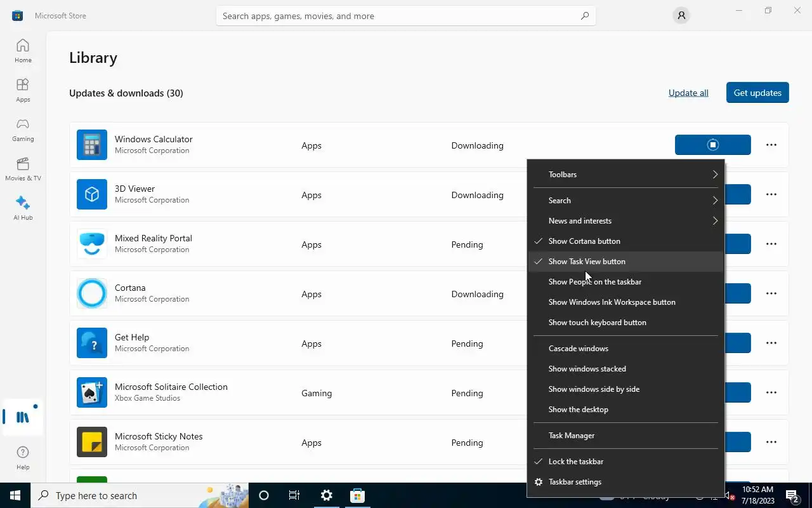The width and height of the screenshot is (812, 508).
Task: Click the taskbar clock and date
Action: coord(758,495)
